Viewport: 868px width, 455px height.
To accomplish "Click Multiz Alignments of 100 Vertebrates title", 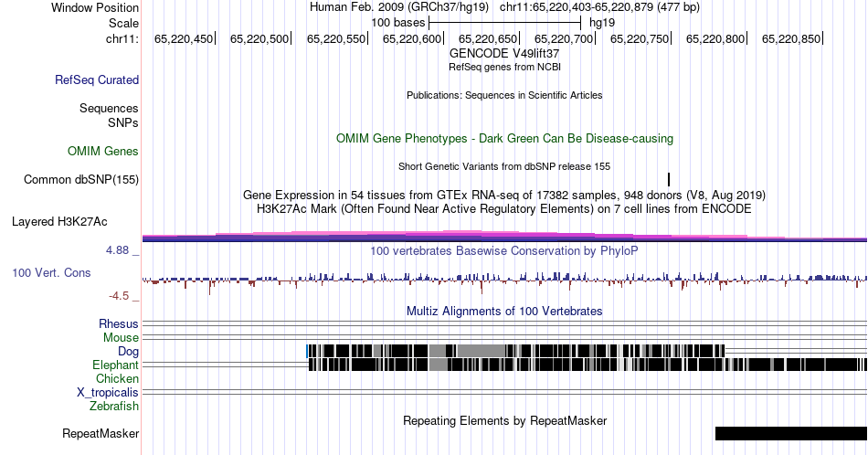I will [504, 311].
